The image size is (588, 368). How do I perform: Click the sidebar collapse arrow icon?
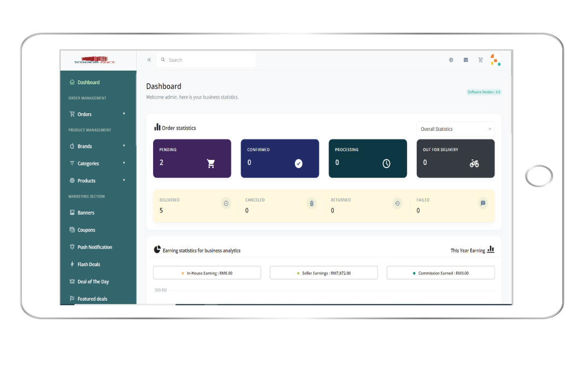(149, 60)
